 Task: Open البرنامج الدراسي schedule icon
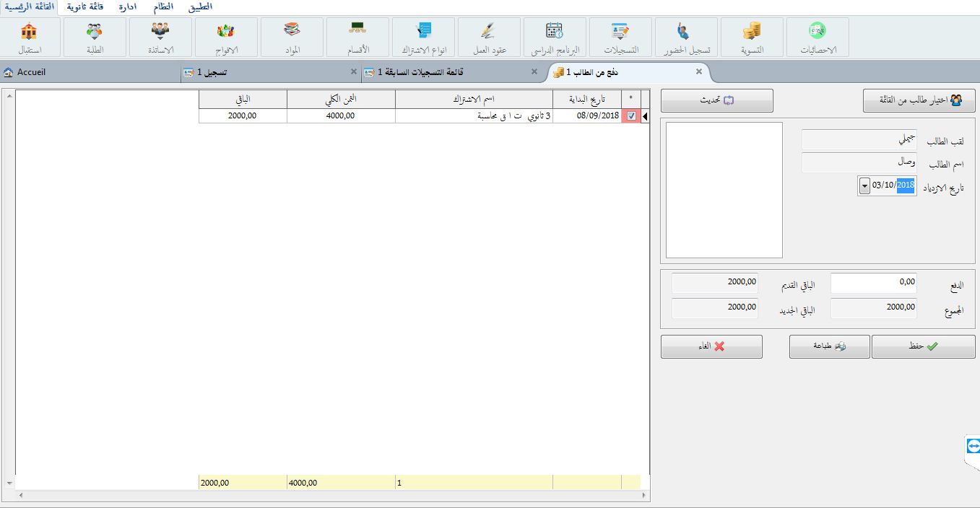(x=554, y=37)
